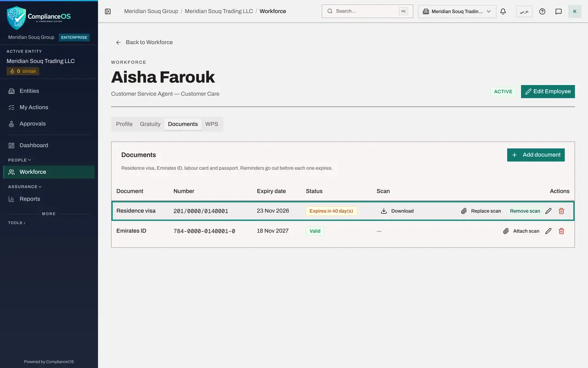The height and width of the screenshot is (368, 588).
Task: Delete the Emirates ID document
Action: 561,231
